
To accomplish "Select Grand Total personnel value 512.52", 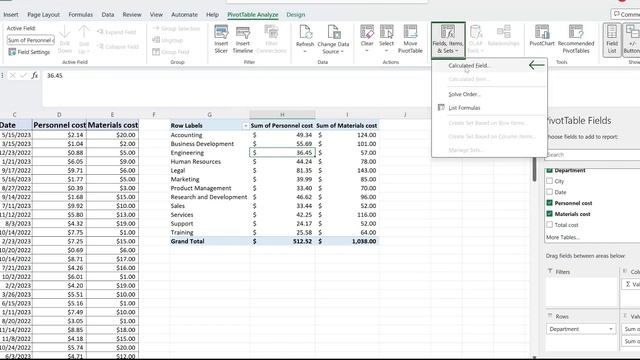I will click(282, 241).
